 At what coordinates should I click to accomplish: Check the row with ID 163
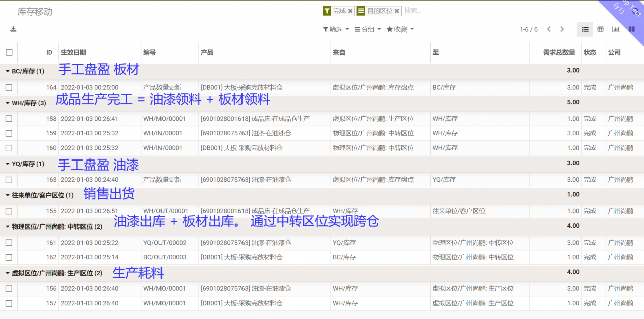tap(9, 179)
